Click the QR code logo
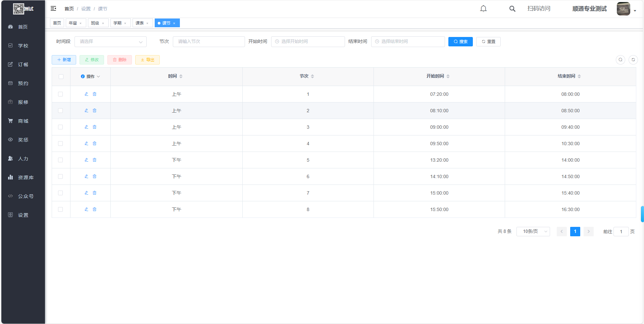This screenshot has width=644, height=324. (x=18, y=9)
